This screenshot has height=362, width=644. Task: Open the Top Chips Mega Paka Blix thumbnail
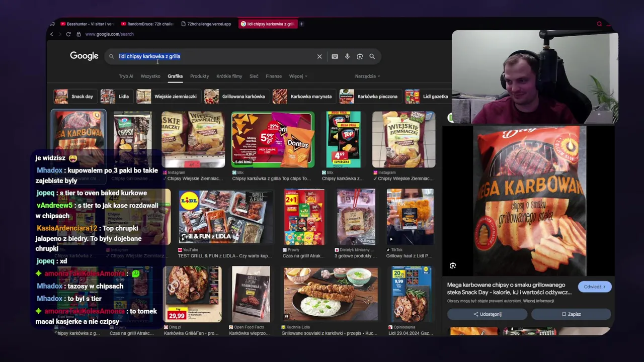[x=343, y=139]
